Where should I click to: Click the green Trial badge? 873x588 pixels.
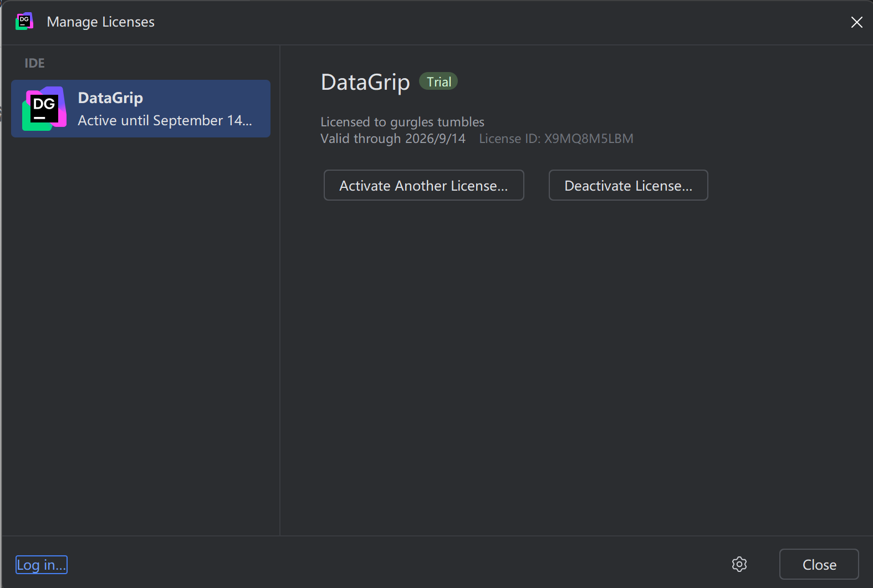pos(438,81)
